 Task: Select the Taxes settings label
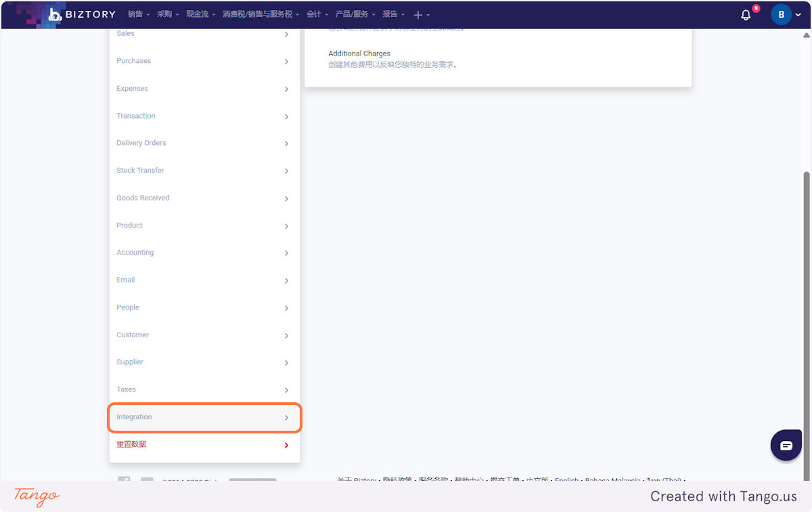point(126,389)
